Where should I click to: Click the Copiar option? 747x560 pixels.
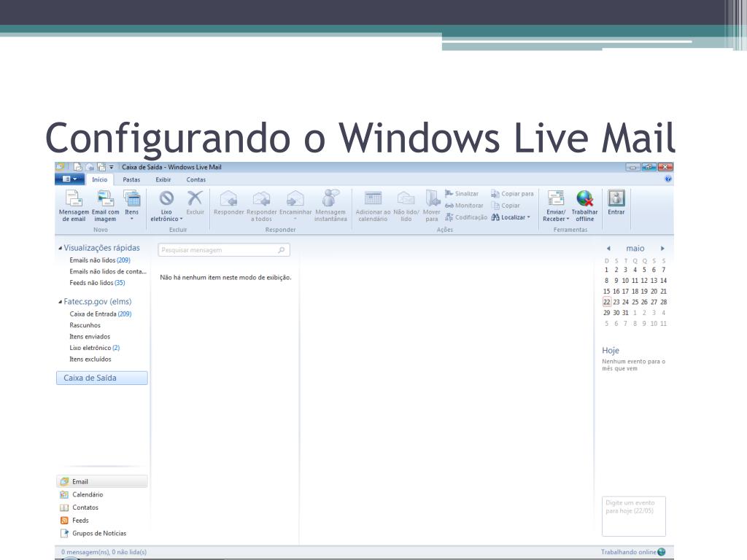click(506, 206)
